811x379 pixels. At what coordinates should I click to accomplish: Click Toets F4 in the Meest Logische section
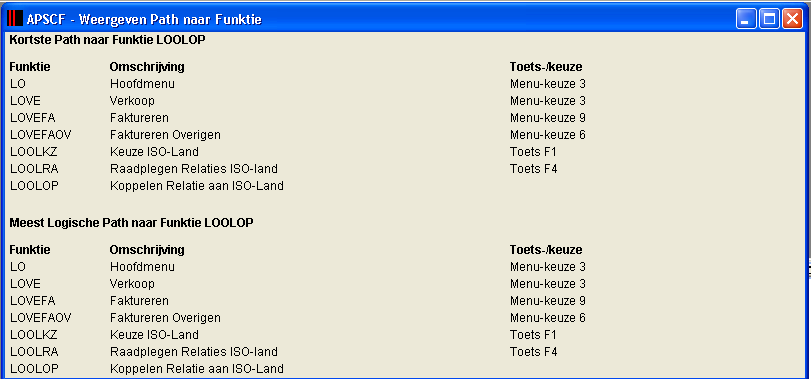coord(534,352)
